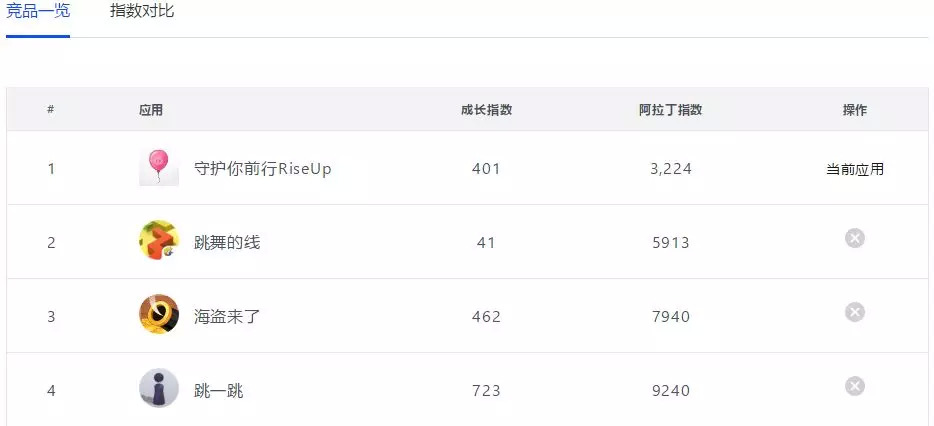Click the 海盗来了 app icon
Viewport: 934px width, 426px height.
tap(158, 315)
